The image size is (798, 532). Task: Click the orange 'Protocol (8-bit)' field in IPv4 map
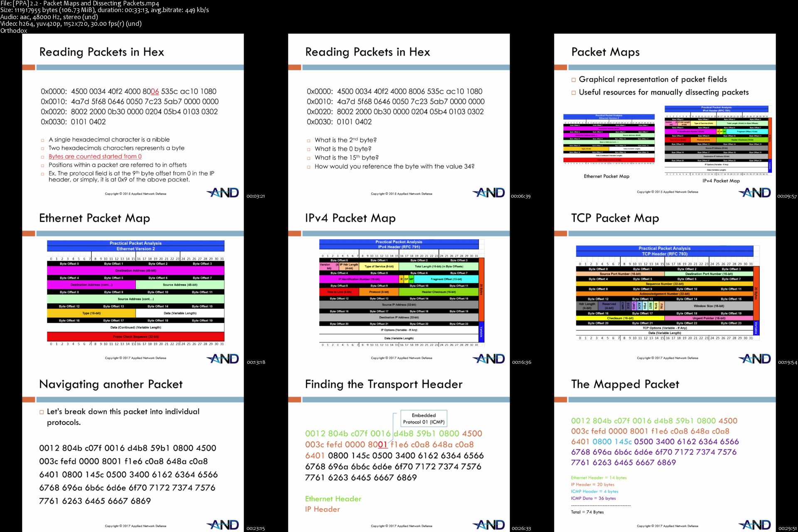point(379,292)
